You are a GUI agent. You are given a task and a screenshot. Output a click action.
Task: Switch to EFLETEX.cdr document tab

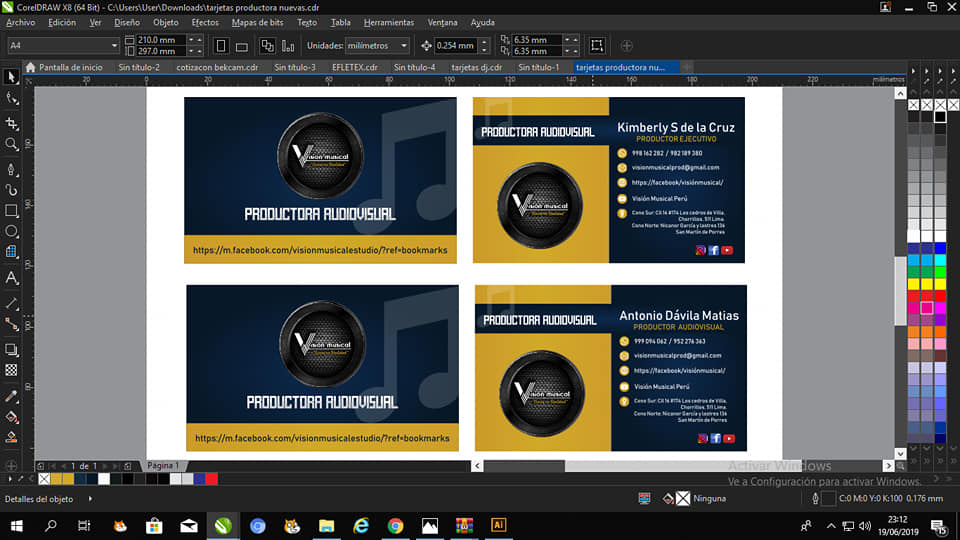pos(354,67)
